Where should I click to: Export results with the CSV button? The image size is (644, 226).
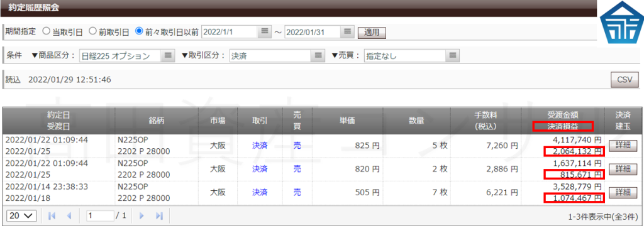pyautogui.click(x=625, y=80)
